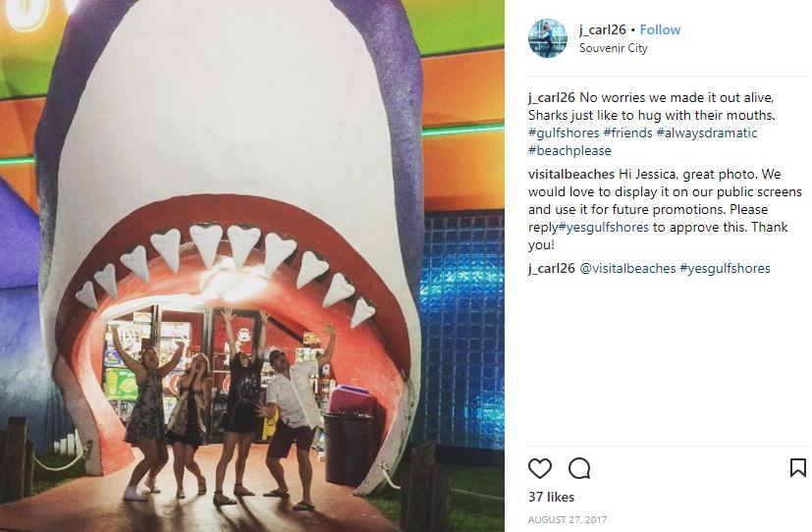Image resolution: width=812 pixels, height=532 pixels.
Task: Save the post with the bookmark icon
Action: tap(797, 468)
